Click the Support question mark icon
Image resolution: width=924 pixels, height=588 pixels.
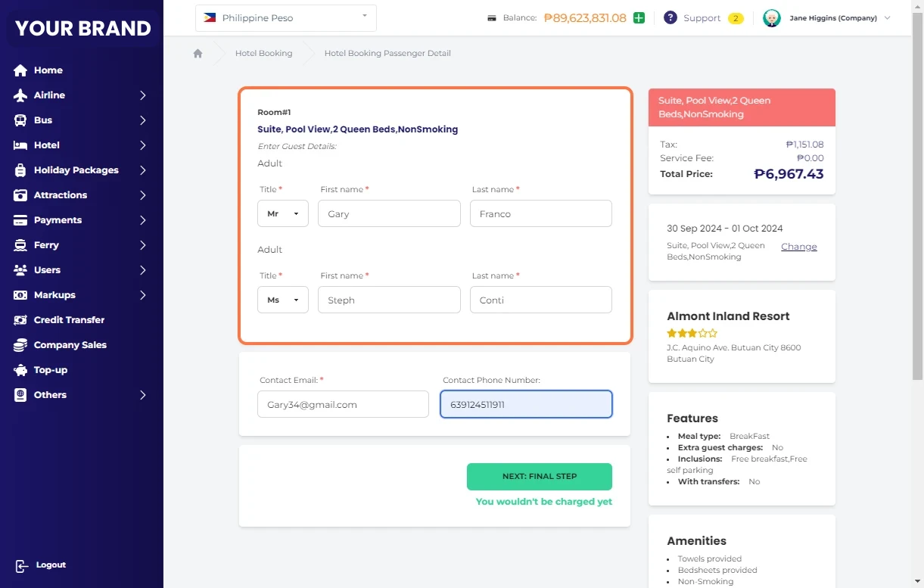[x=670, y=18]
